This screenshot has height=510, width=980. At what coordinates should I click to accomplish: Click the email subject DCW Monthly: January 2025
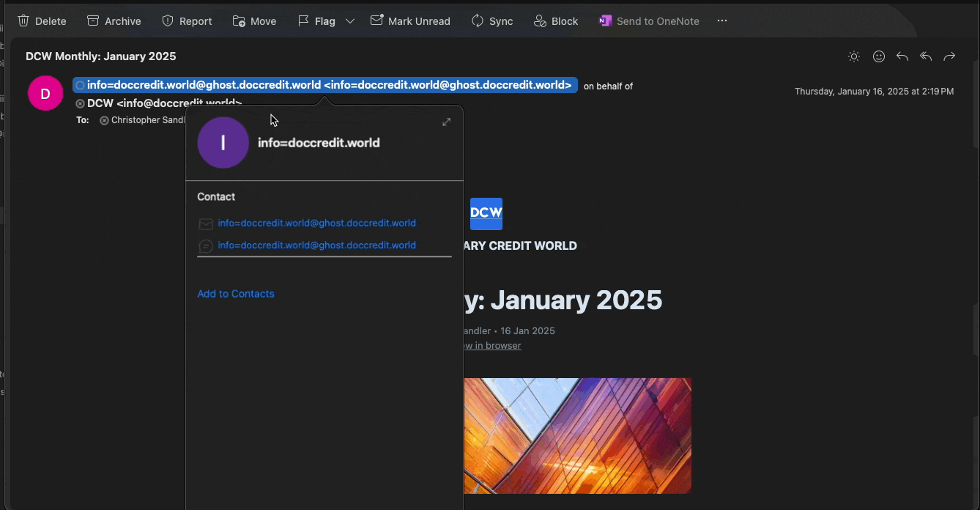[x=101, y=56]
